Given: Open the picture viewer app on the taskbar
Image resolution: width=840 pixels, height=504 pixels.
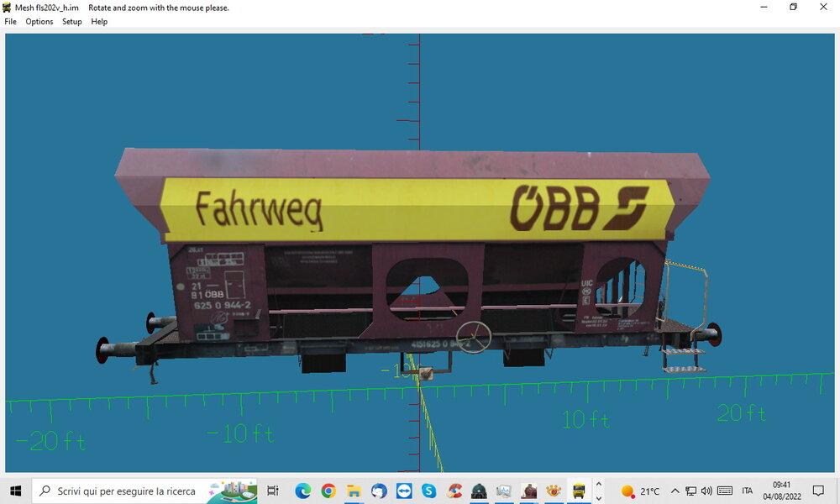Looking at the screenshot, I should [503, 491].
